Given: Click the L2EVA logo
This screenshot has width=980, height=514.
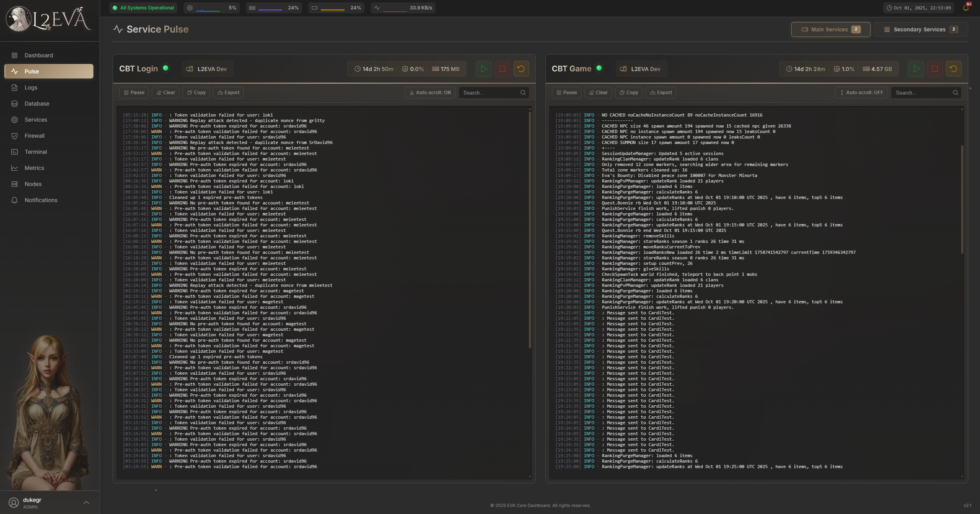Looking at the screenshot, I should pyautogui.click(x=49, y=19).
